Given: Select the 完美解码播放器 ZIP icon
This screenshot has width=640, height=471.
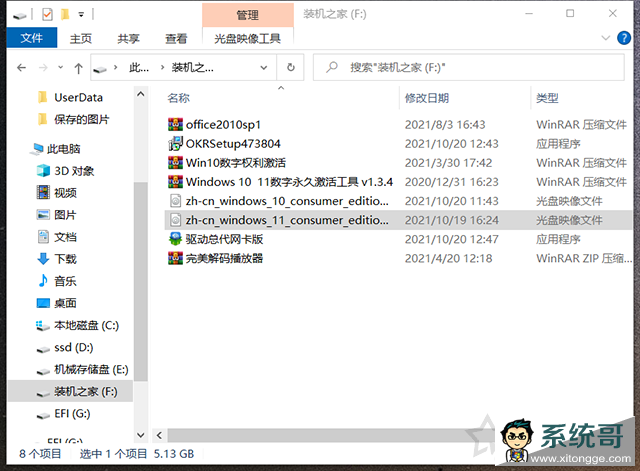Looking at the screenshot, I should point(175,258).
